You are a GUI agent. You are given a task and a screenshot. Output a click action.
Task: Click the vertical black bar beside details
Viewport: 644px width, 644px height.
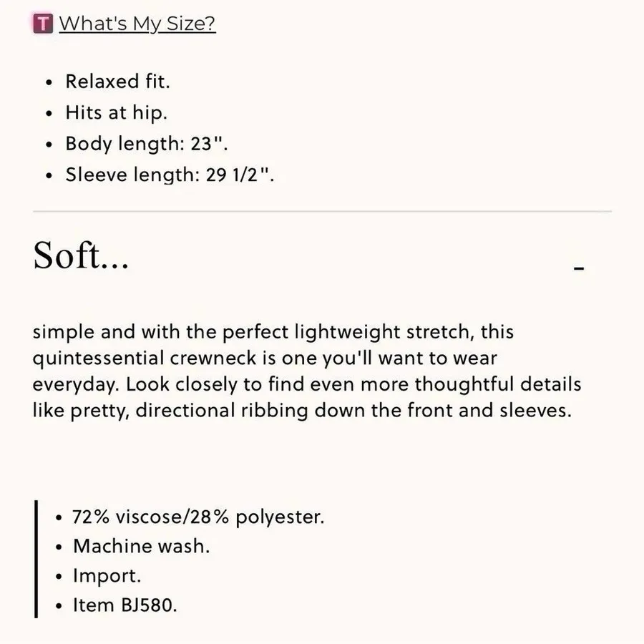pos(36,559)
